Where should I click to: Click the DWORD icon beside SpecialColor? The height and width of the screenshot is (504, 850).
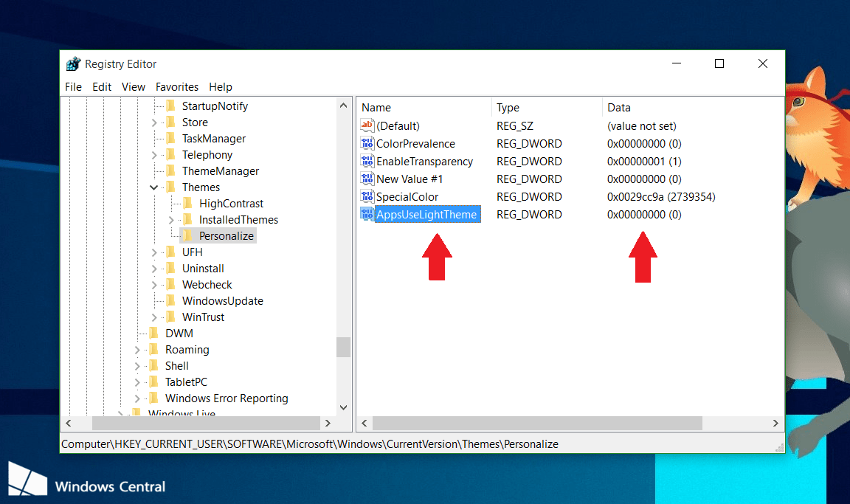pyautogui.click(x=367, y=196)
